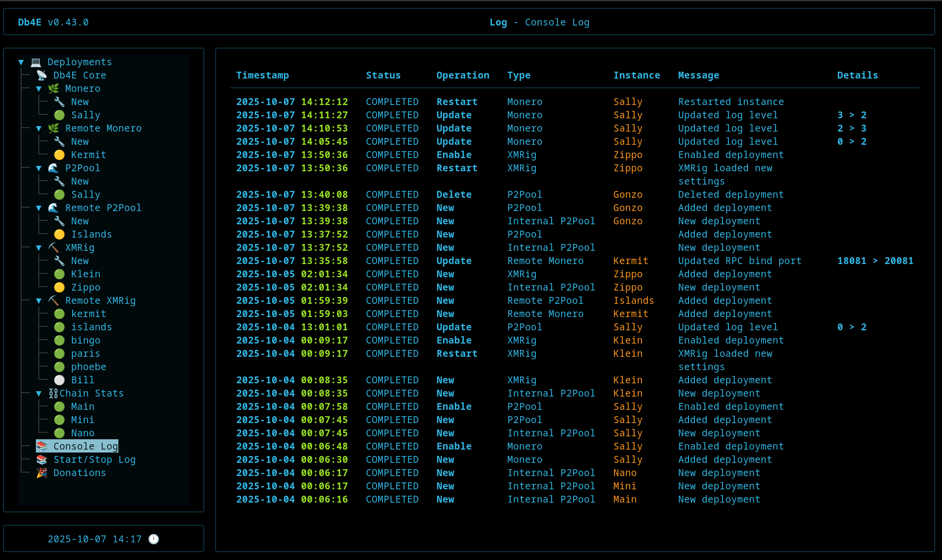The image size is (942, 560).
Task: Open the Islands Remote P2Pool deployment
Action: click(91, 234)
